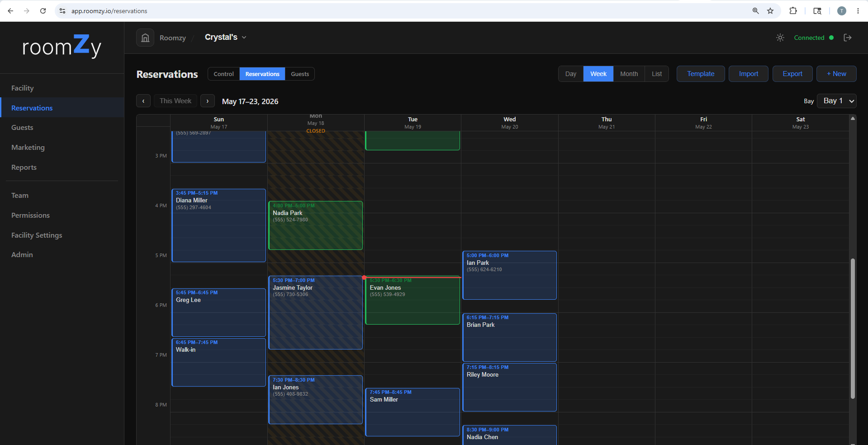Expand the Crystal's facility dropdown
Screen dimensions: 868x445
[225, 37]
